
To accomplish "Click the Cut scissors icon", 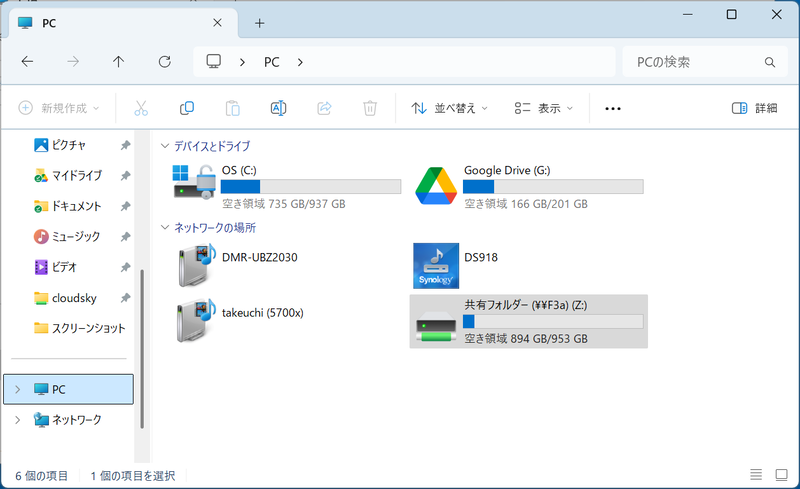I will pos(141,108).
